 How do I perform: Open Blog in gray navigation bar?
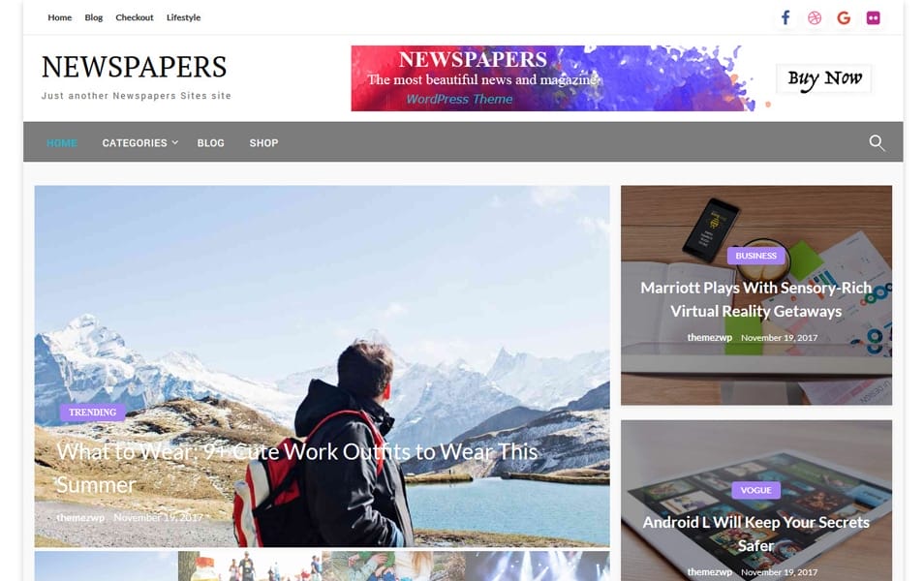point(210,143)
